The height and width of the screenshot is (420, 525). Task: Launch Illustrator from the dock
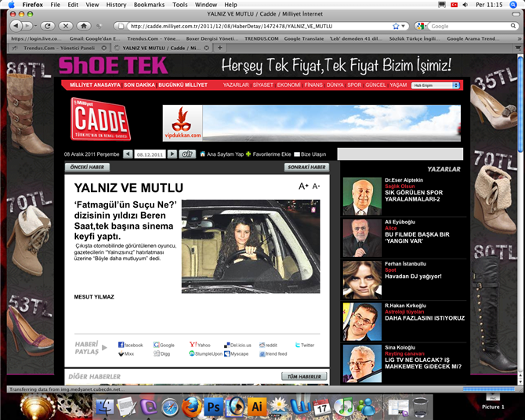point(257,406)
